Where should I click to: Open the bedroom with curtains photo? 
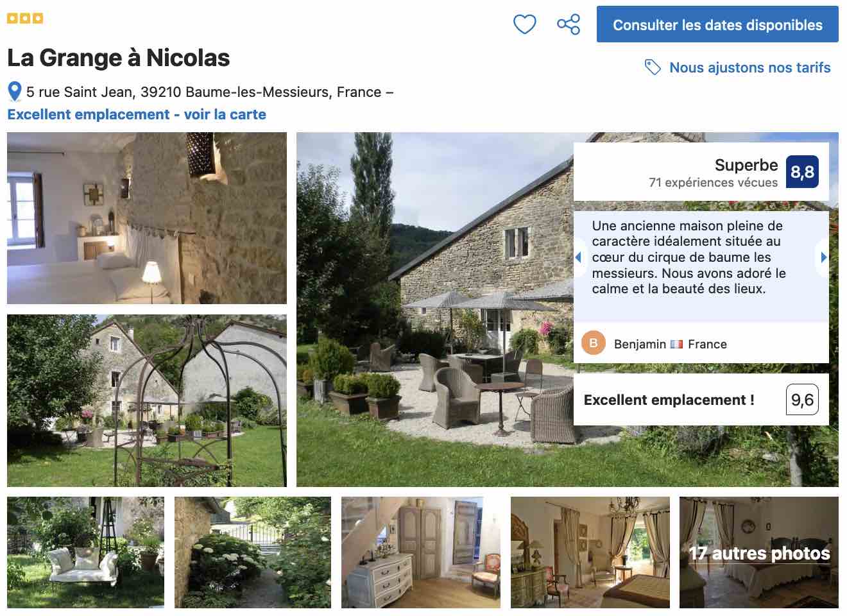[x=590, y=552]
